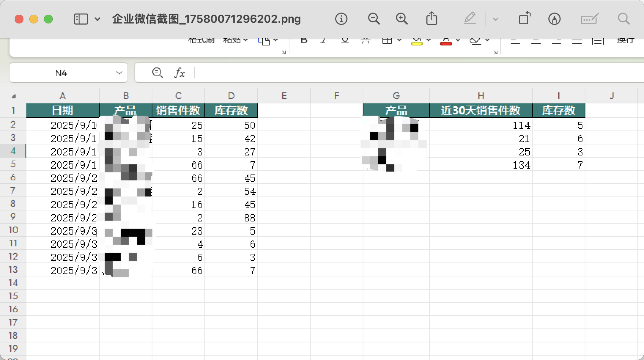Select all cells via corner triangle

coord(14,96)
